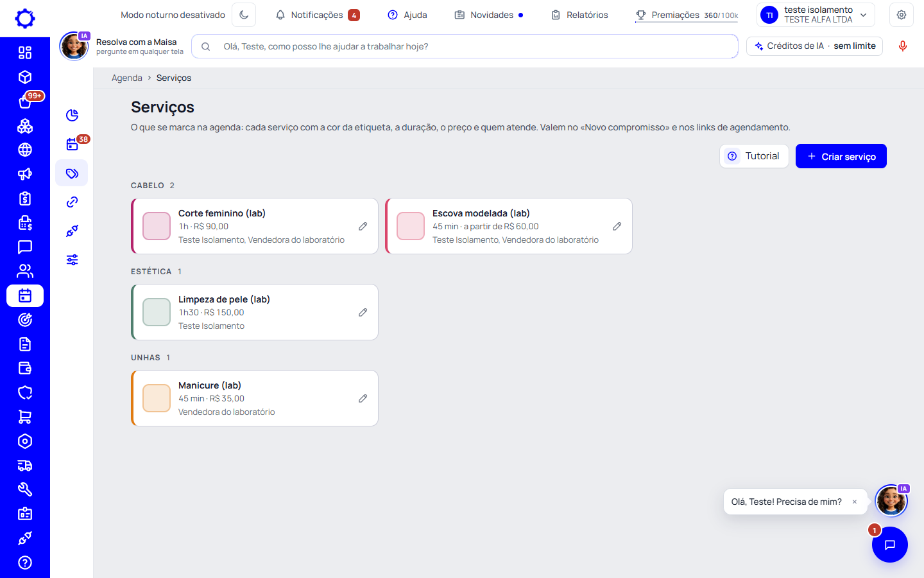Open the wrench tools icon in sidebar
This screenshot has width=924, height=578.
tap(25, 489)
